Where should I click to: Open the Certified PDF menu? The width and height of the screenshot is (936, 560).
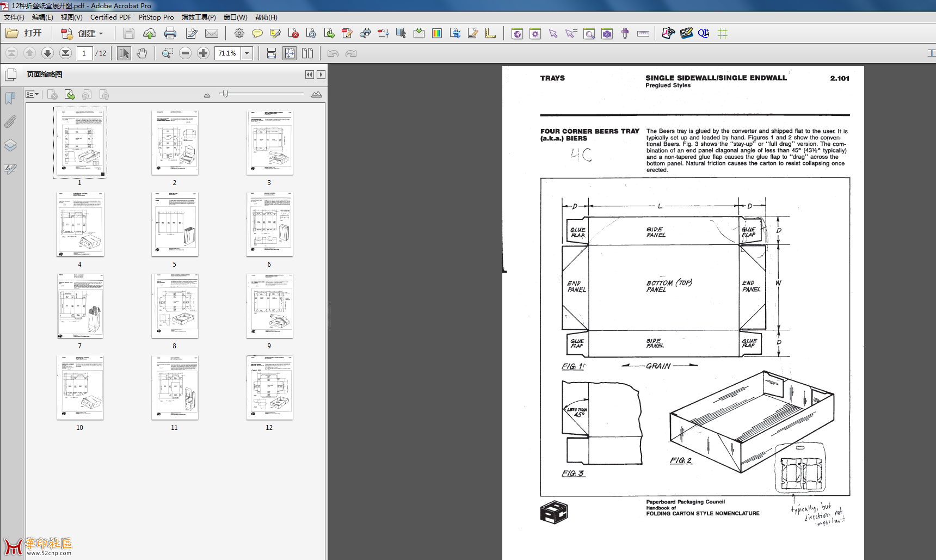(x=110, y=17)
